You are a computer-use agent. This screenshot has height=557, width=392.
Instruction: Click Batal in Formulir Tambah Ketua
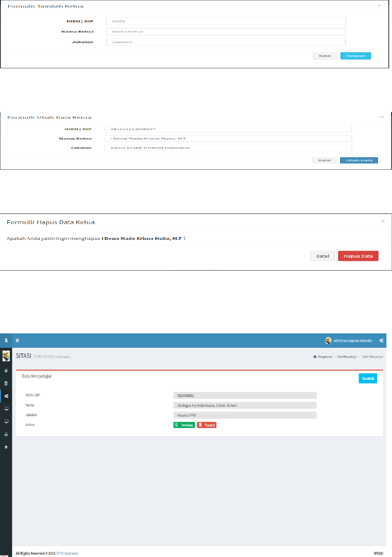(x=325, y=56)
